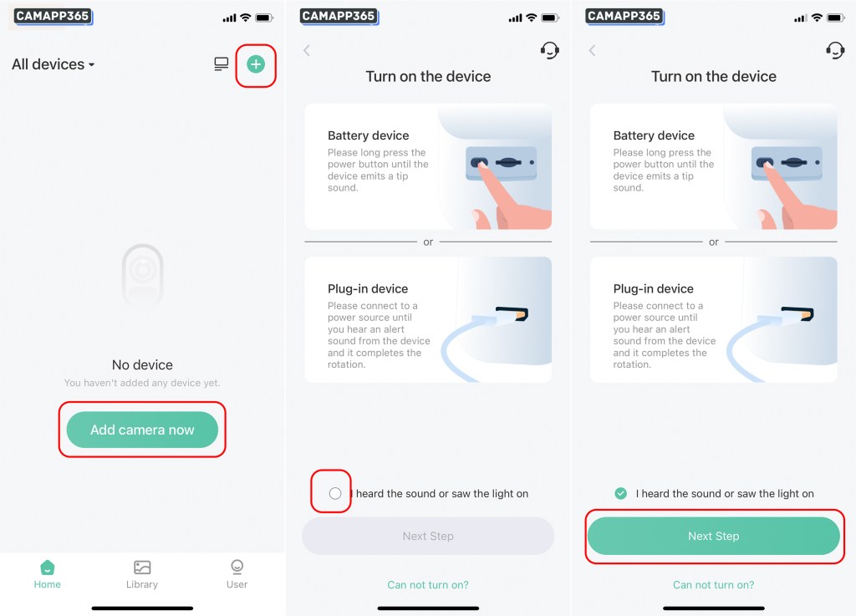Open headset support icon on right screen
The width and height of the screenshot is (856, 616).
pyautogui.click(x=835, y=51)
